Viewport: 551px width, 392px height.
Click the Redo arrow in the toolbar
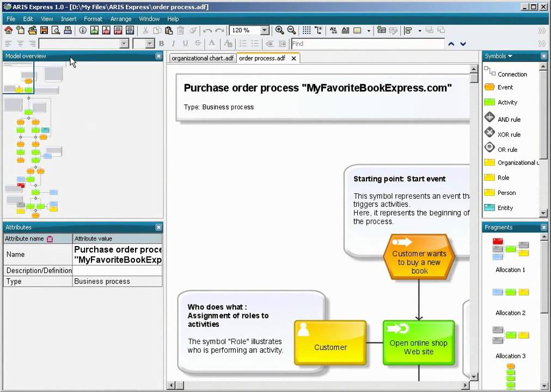tap(219, 30)
